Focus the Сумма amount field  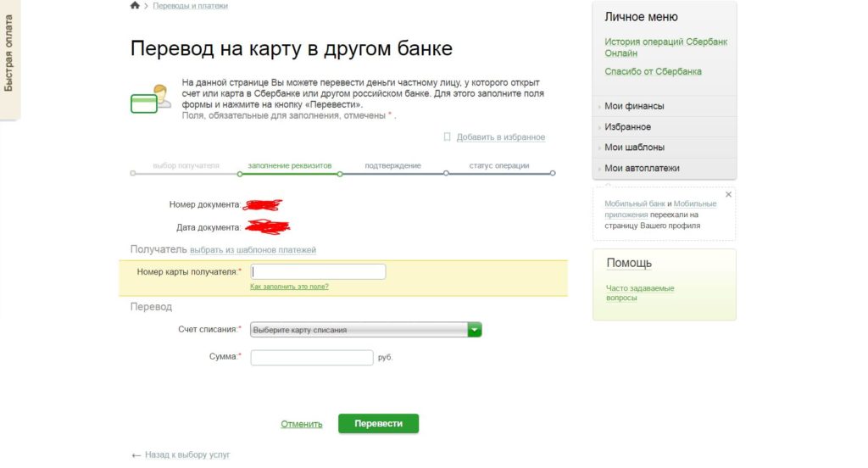click(312, 357)
